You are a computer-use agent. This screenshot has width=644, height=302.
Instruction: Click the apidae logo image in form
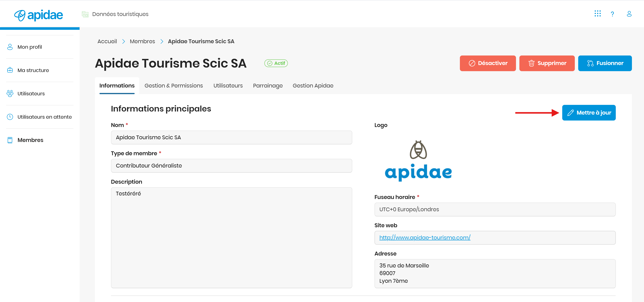tap(418, 161)
